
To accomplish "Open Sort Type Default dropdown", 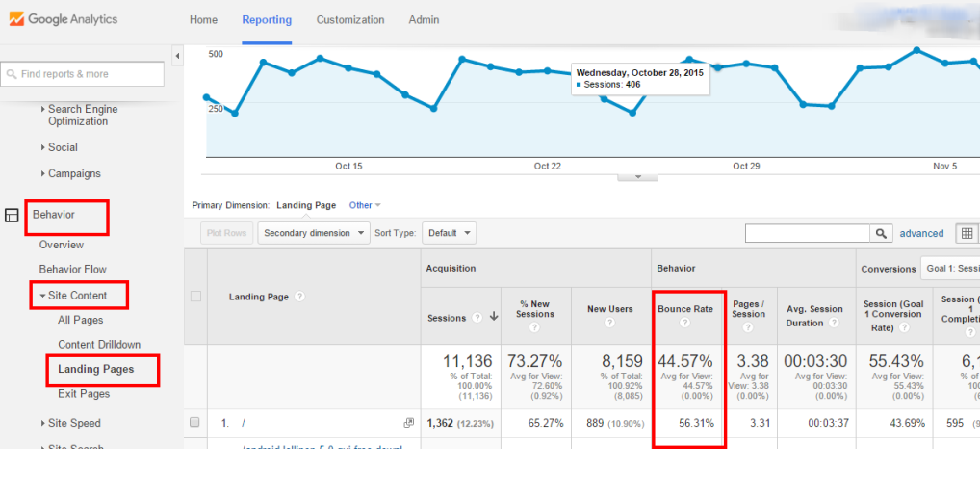I will pyautogui.click(x=449, y=233).
